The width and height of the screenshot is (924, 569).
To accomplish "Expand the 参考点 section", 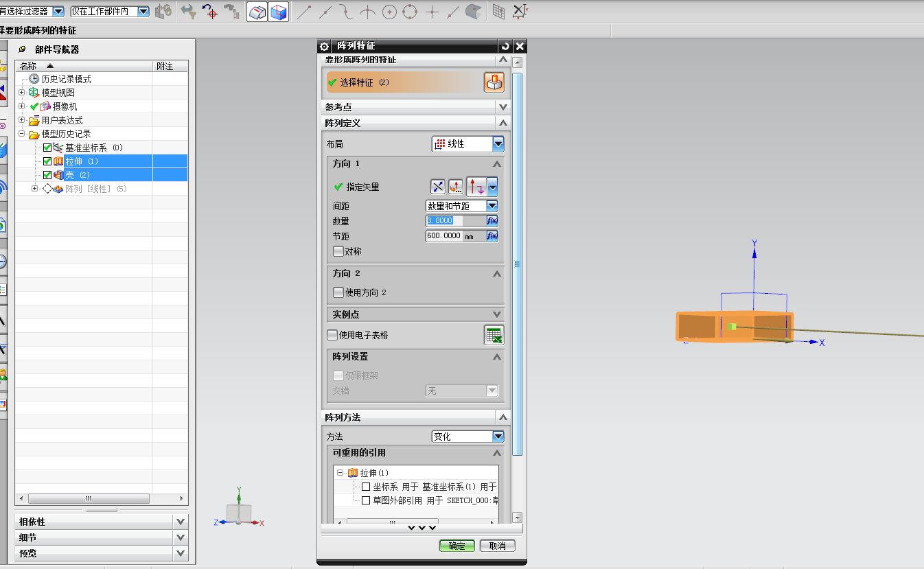I will pyautogui.click(x=503, y=107).
